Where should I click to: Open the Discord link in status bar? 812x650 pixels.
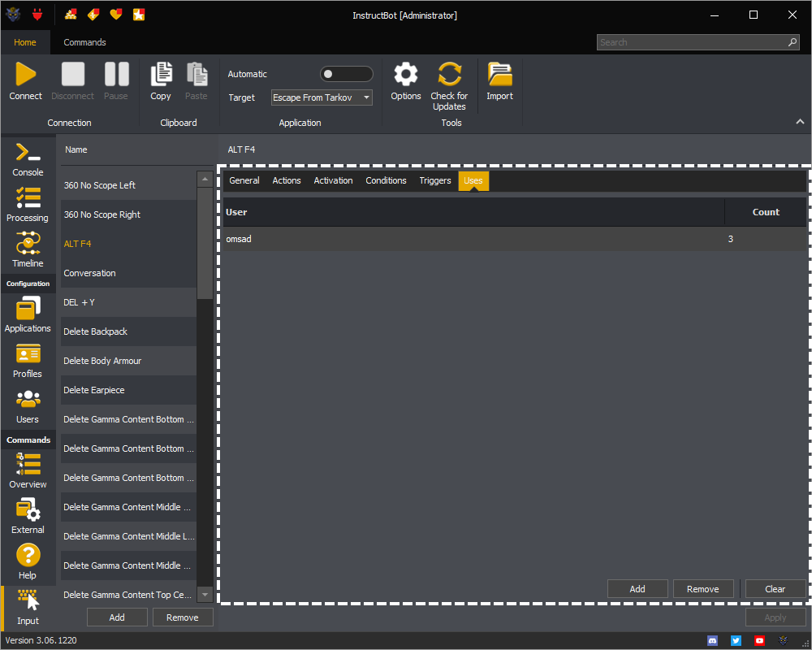pyautogui.click(x=713, y=641)
